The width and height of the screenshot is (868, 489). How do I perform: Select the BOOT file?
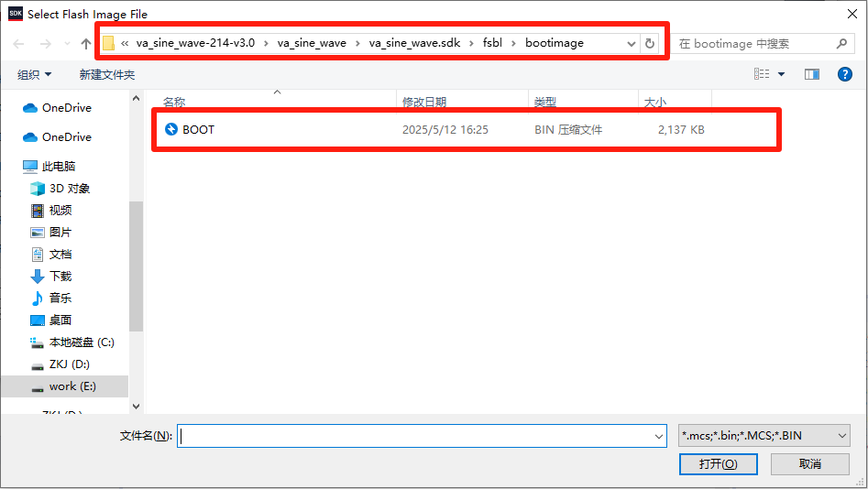click(x=198, y=129)
